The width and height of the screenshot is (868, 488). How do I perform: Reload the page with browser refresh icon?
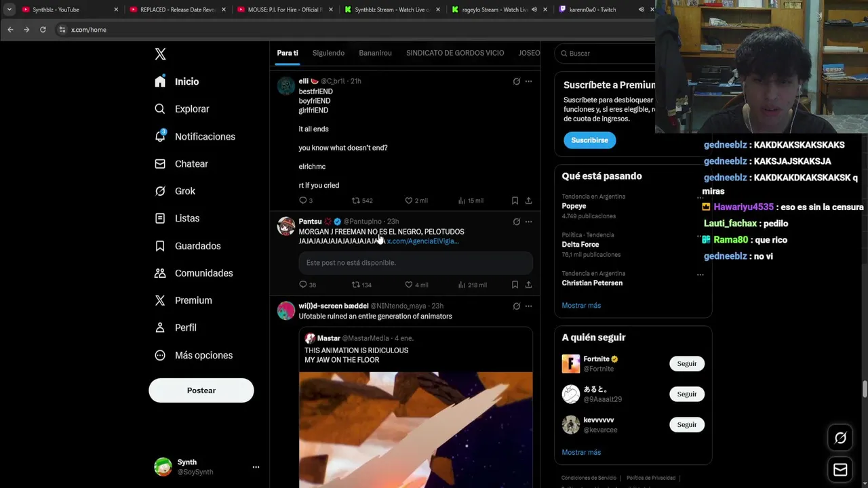pos(43,30)
